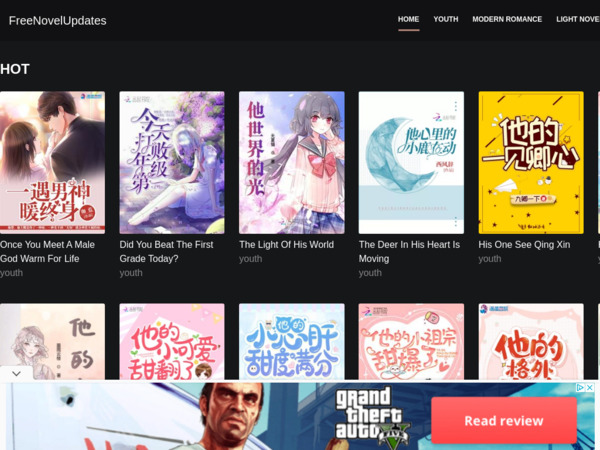
Task: Open the MODERN ROMANCE category
Action: (x=507, y=19)
